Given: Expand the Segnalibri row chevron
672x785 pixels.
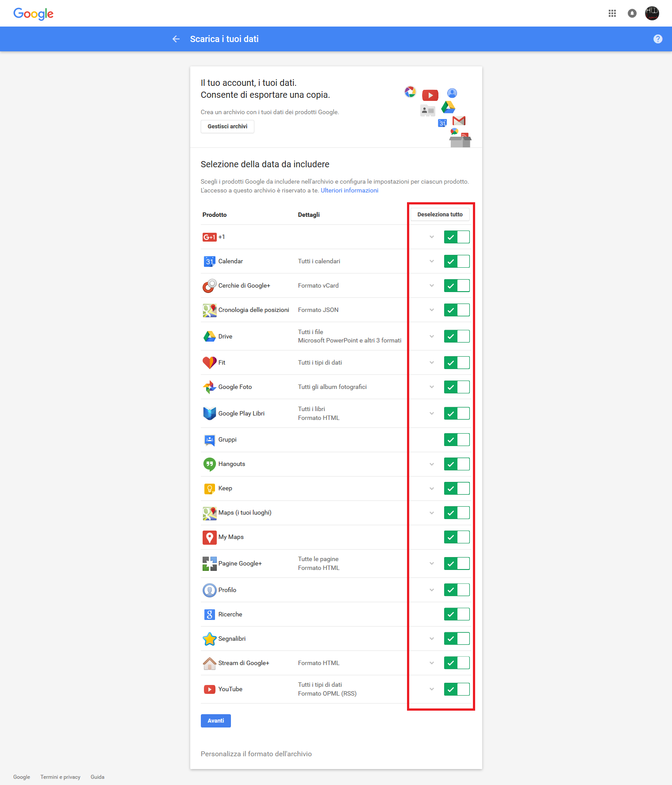Looking at the screenshot, I should [432, 639].
